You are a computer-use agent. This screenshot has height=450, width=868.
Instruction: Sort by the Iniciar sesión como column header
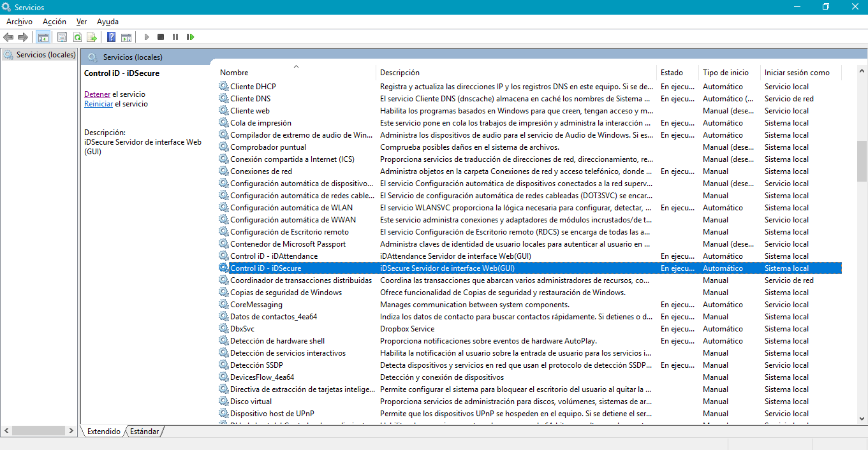click(801, 72)
